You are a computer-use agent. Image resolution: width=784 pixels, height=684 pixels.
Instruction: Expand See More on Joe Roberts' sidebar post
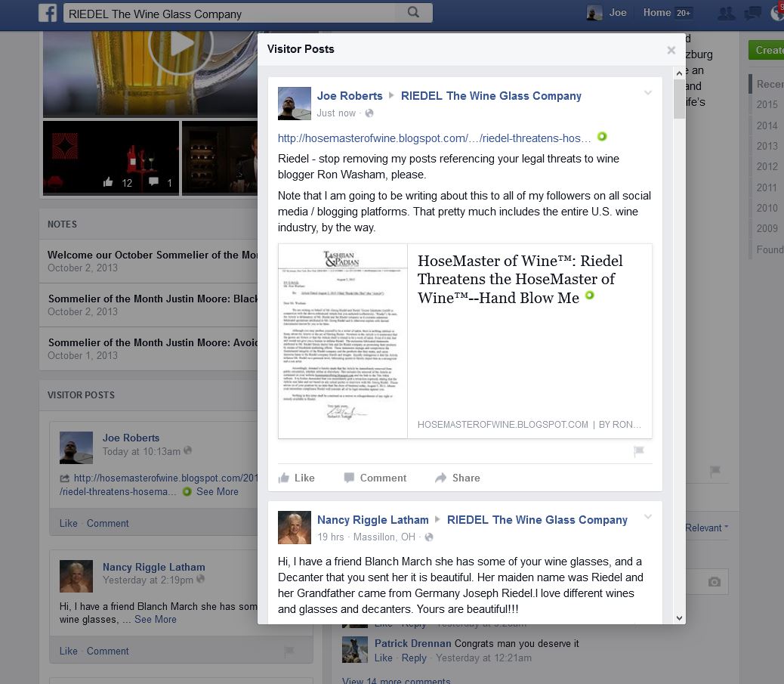[218, 492]
